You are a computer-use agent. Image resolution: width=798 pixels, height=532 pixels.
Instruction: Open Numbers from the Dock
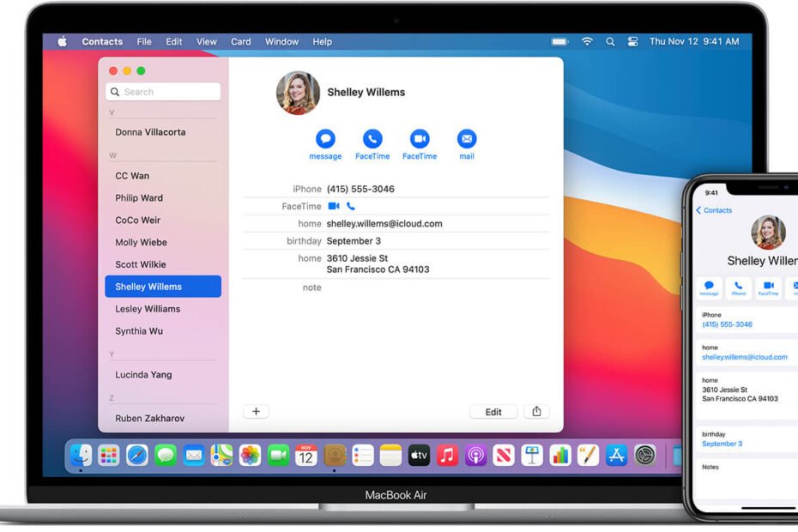click(559, 455)
